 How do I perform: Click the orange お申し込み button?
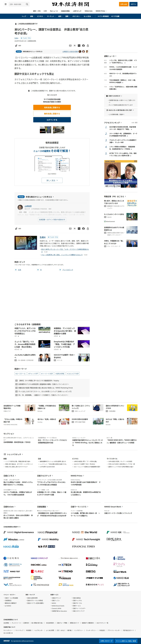click(x=124, y=4)
